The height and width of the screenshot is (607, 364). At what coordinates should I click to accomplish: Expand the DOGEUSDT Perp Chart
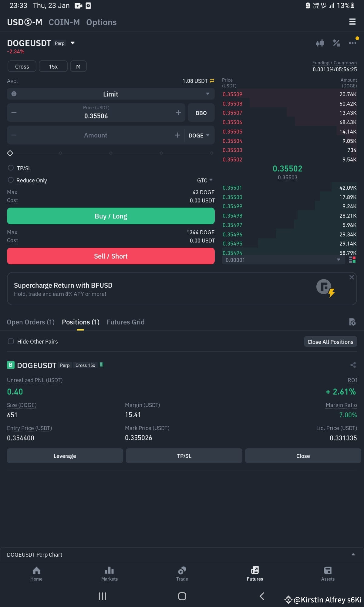(182, 554)
